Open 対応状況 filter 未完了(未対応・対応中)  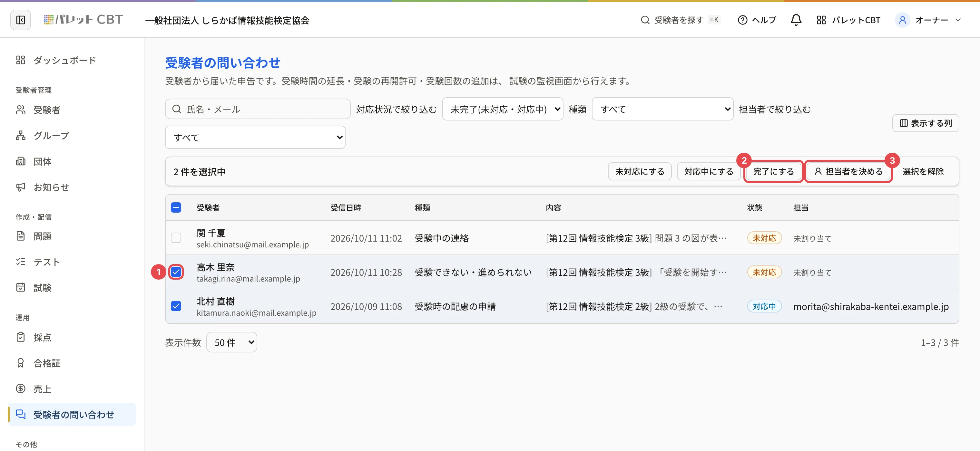pos(502,109)
